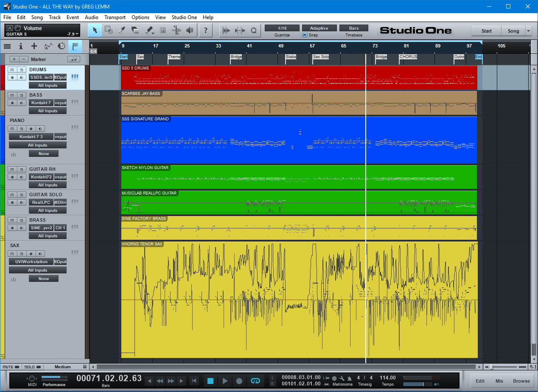Open the track list icon

pyautogui.click(x=7, y=46)
